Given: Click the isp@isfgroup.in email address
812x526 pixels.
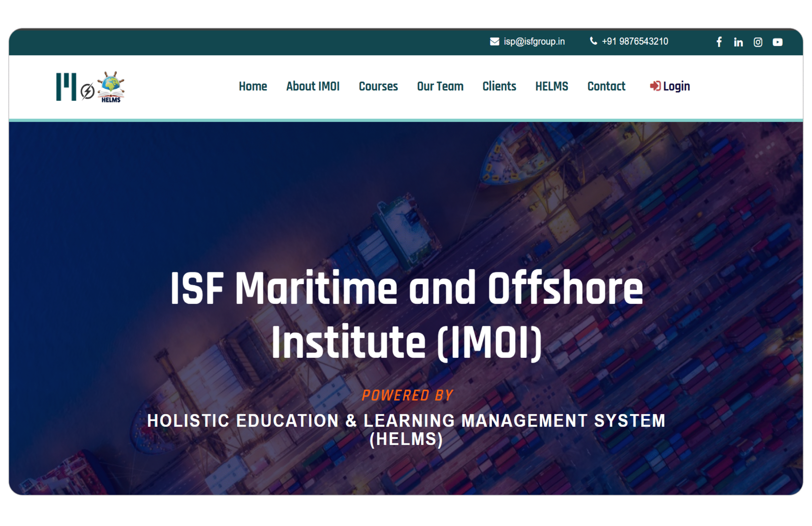Looking at the screenshot, I should [534, 42].
